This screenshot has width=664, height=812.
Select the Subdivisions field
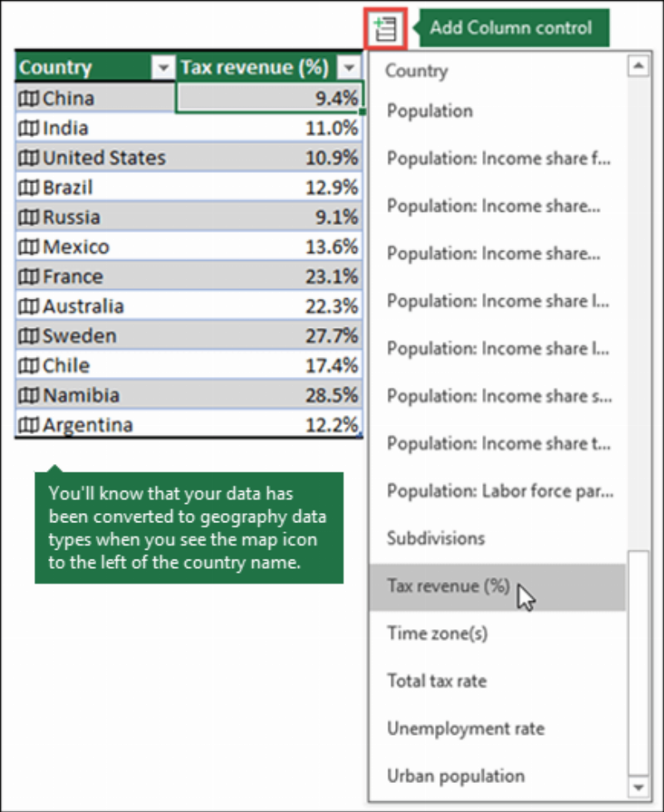436,539
